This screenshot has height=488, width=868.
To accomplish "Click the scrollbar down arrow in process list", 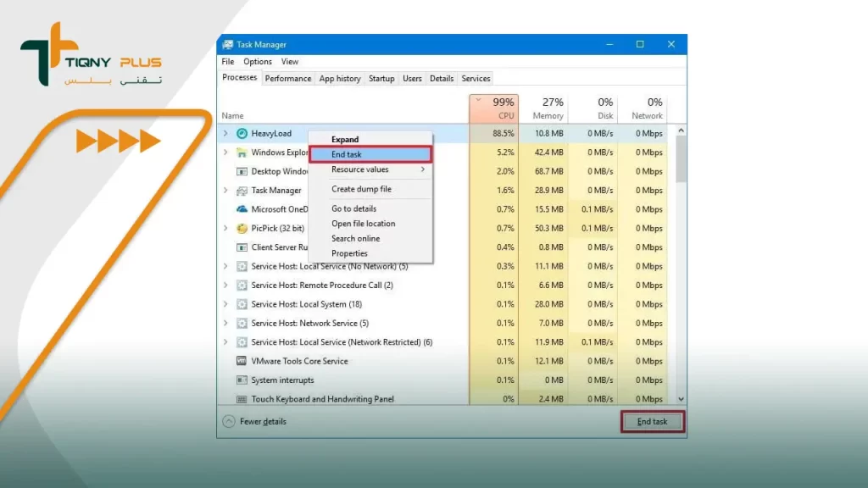I will [681, 399].
